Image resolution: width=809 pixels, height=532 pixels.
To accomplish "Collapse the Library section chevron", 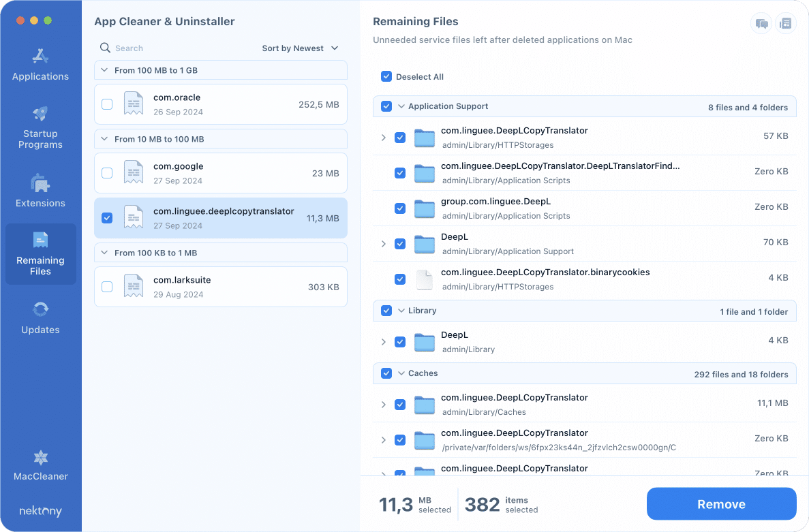I will 401,311.
